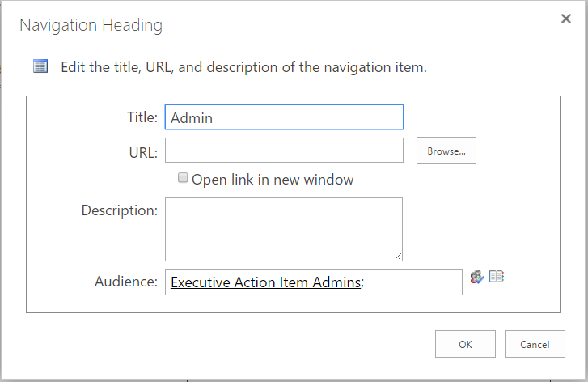
Task: Open the audience Browse address book icon
Action: [x=497, y=277]
